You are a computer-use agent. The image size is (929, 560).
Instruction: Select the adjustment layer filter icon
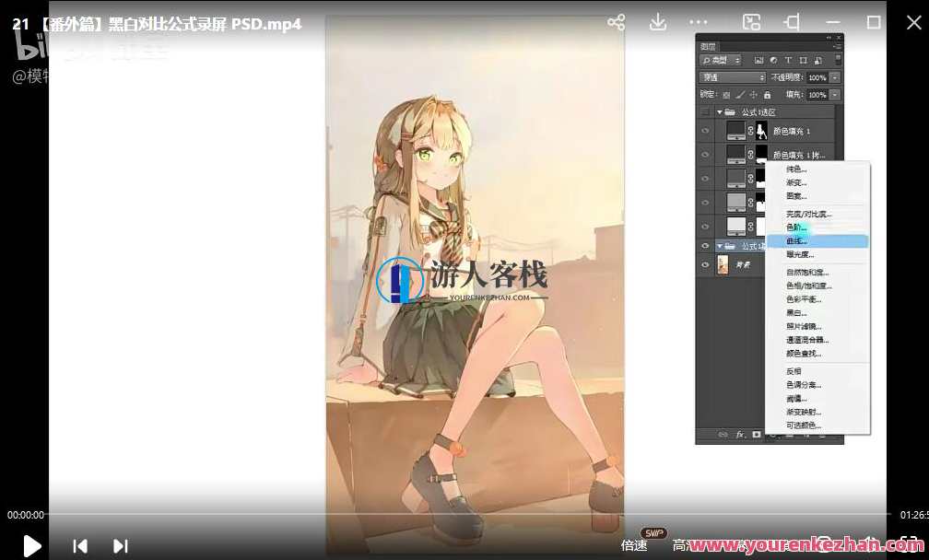(x=774, y=60)
